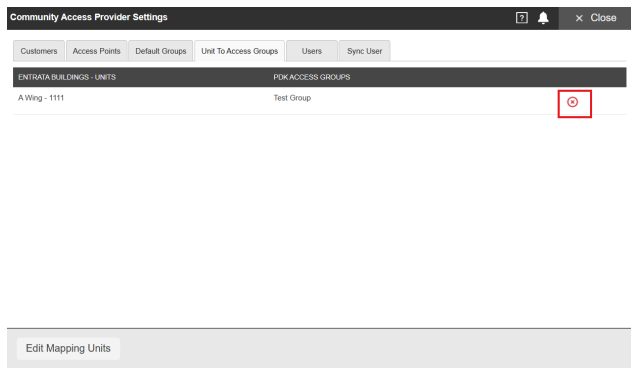The image size is (641, 378).
Task: Click the PDK Access Groups column header
Action: click(x=312, y=77)
